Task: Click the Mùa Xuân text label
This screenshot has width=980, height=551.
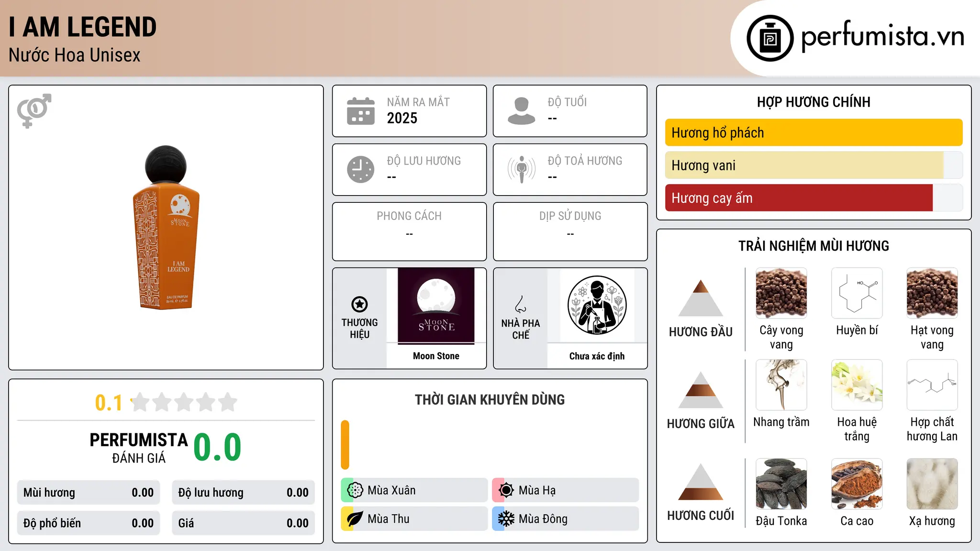Action: click(391, 490)
